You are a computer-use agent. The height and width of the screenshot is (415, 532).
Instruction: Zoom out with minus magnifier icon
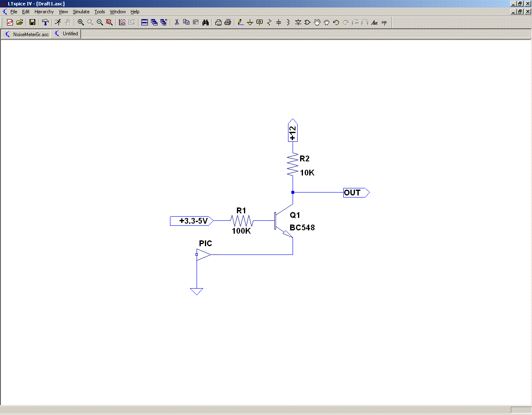click(x=100, y=22)
